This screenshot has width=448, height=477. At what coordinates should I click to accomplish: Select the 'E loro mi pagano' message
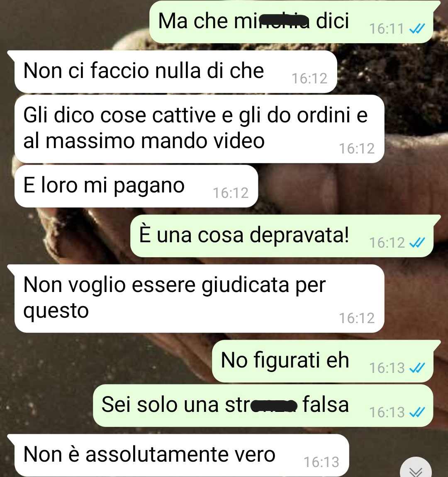pyautogui.click(x=136, y=186)
